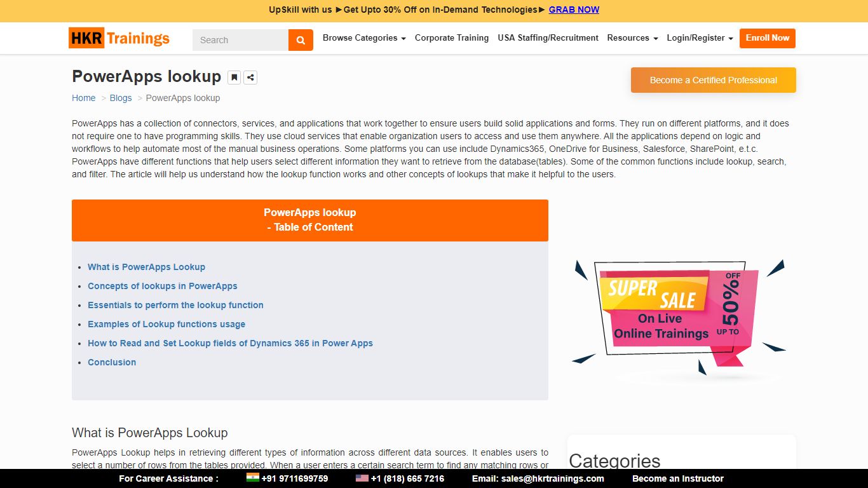
Task: Expand Browse Categories dropdown
Action: (364, 38)
